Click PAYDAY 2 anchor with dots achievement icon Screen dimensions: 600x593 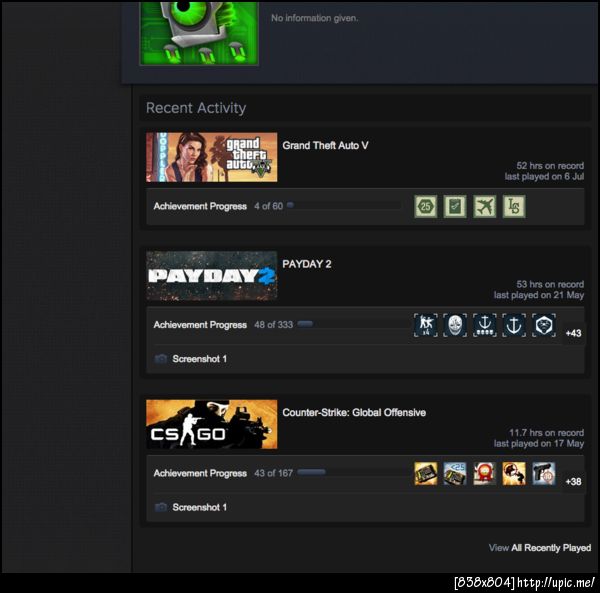coord(484,325)
